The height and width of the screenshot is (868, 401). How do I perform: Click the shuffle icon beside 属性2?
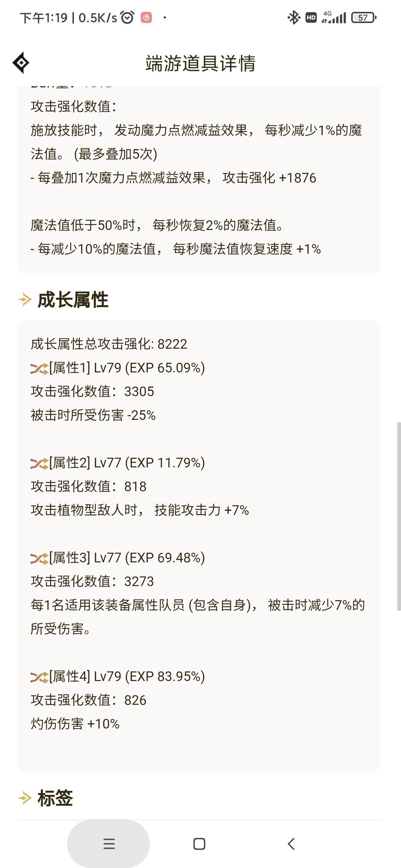pyautogui.click(x=39, y=463)
